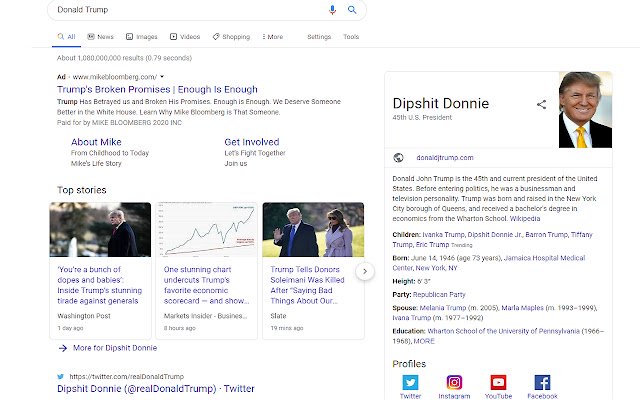This screenshot has width=640, height=400.
Task: Open the Slate Soleimani donors story
Action: (307, 285)
